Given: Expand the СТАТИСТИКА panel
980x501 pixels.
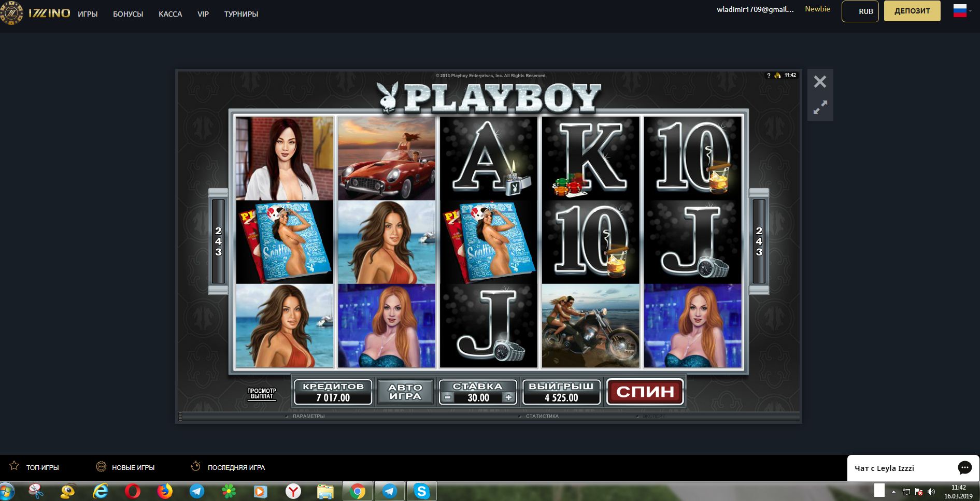Looking at the screenshot, I should coord(542,416).
